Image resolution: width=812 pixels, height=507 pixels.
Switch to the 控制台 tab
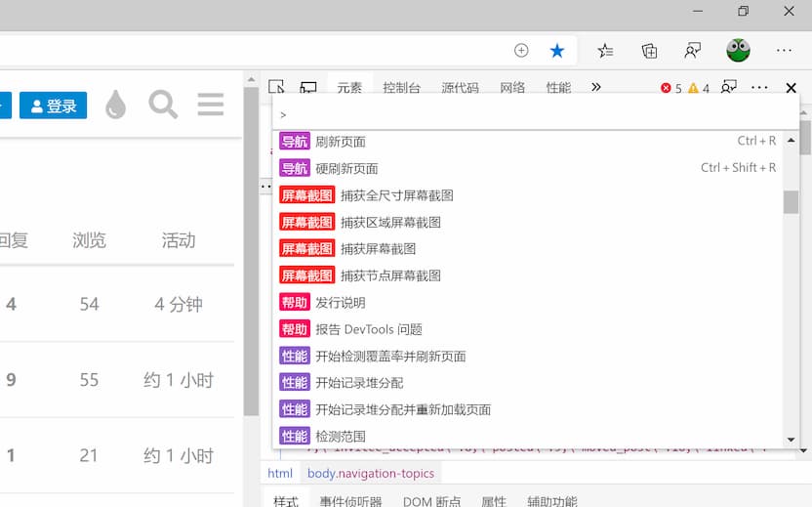tap(401, 88)
